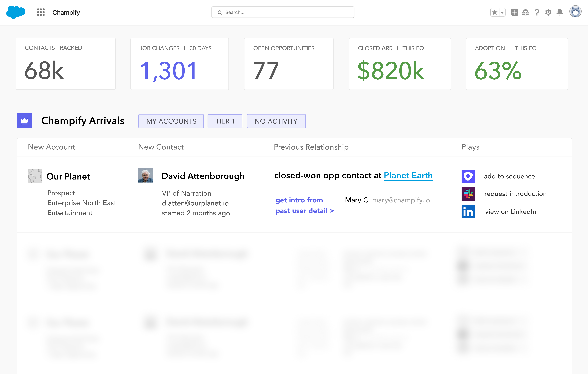Click the Salesforce cloud logo
The height and width of the screenshot is (374, 588).
pos(16,12)
